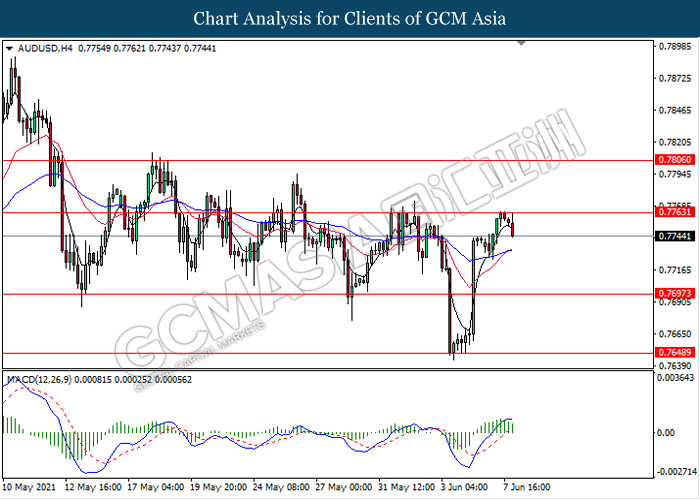Click the 17 May 04:00 time label
Viewport: 700px width, 500px height.
[x=156, y=487]
